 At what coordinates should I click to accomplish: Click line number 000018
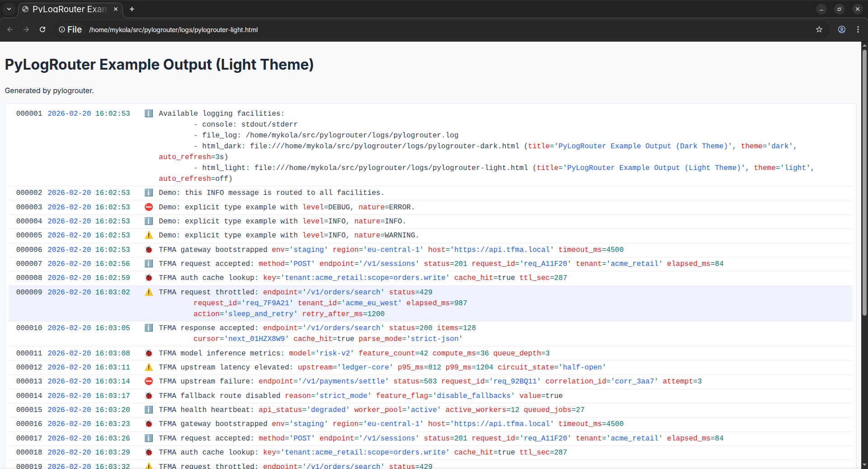pyautogui.click(x=29, y=452)
